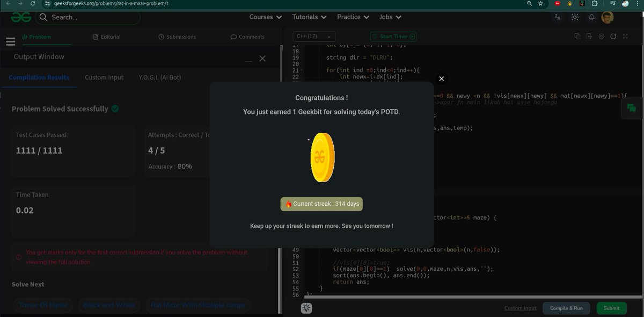The width and height of the screenshot is (644, 317).
Task: Click the 'Accuracy : 80%' text
Action: coord(170,167)
